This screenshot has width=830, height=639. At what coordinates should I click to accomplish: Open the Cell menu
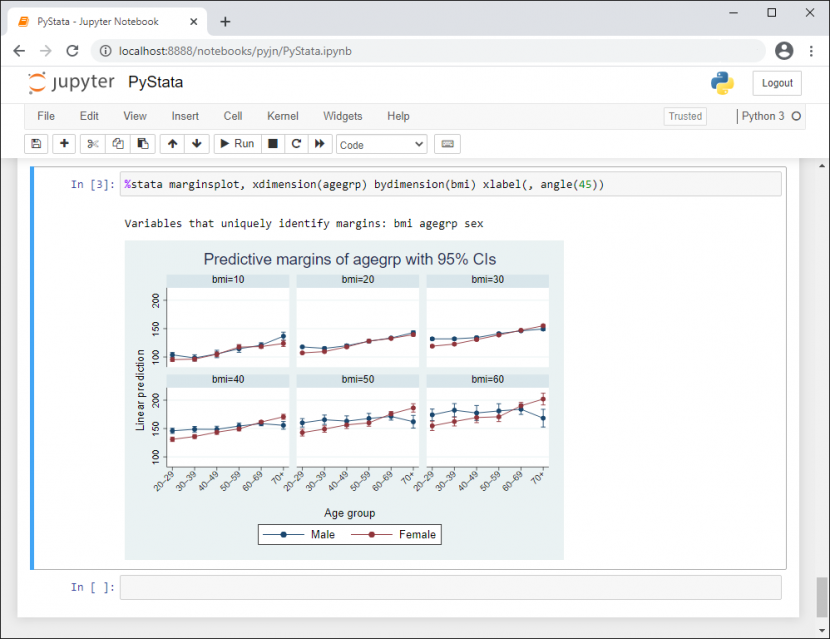pyautogui.click(x=232, y=116)
